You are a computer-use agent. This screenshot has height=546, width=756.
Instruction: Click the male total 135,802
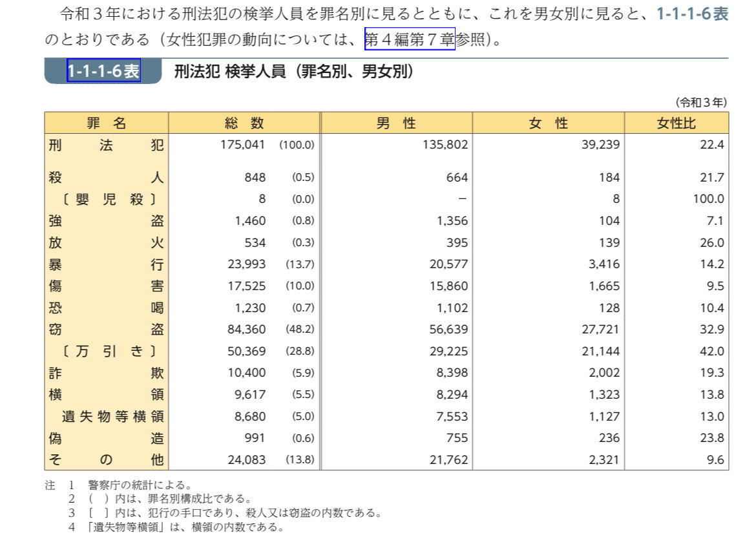[445, 145]
